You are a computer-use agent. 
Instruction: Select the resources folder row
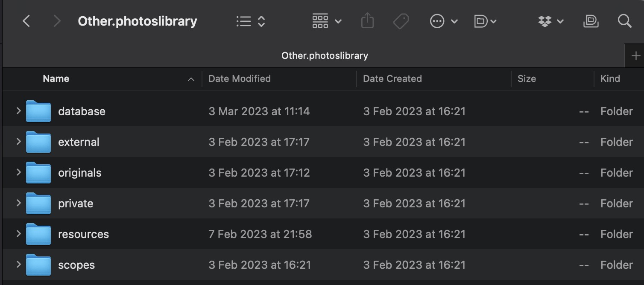coord(83,234)
